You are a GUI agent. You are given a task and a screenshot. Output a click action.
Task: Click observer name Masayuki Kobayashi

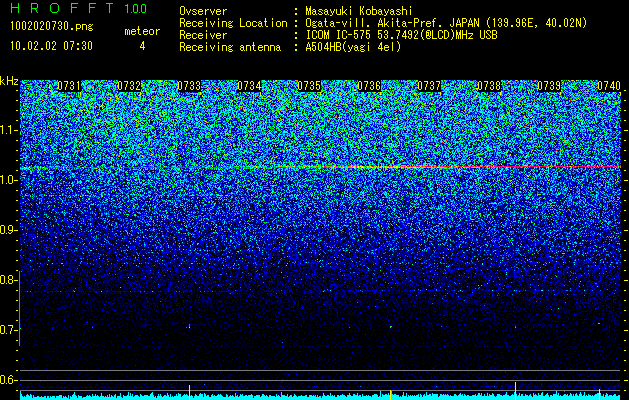point(359,11)
